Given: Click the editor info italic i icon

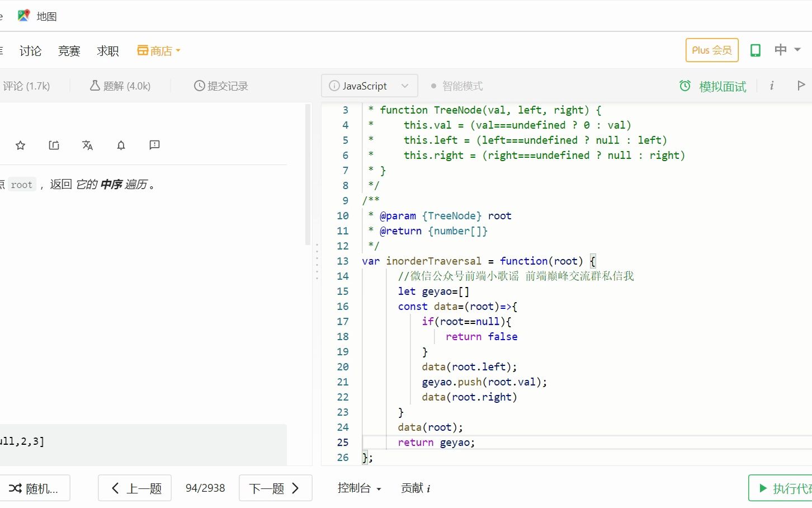Looking at the screenshot, I should (x=772, y=86).
